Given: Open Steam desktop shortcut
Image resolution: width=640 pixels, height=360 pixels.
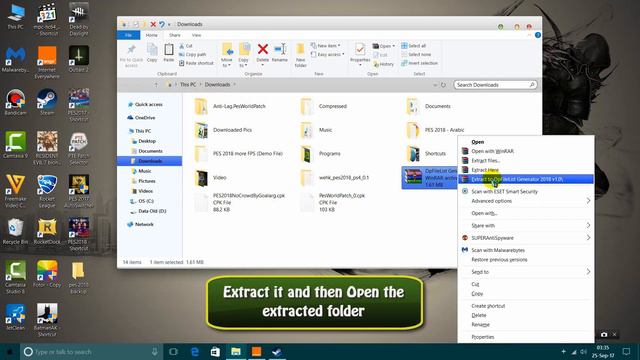Looking at the screenshot, I should pyautogui.click(x=47, y=102).
